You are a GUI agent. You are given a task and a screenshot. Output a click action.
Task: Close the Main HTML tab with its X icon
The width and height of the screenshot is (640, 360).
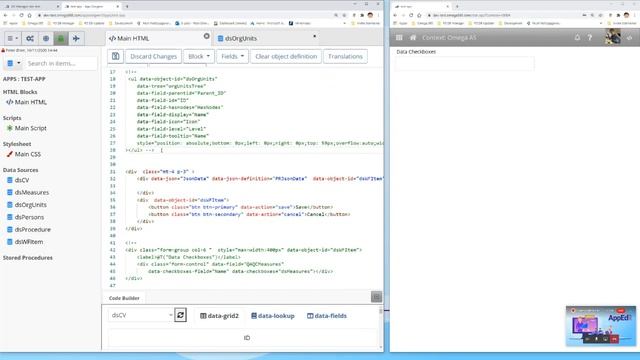tap(207, 36)
